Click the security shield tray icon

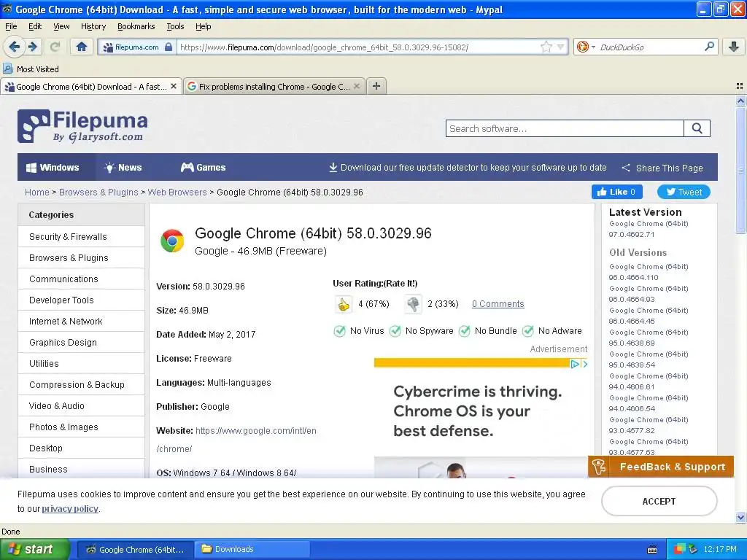679,549
